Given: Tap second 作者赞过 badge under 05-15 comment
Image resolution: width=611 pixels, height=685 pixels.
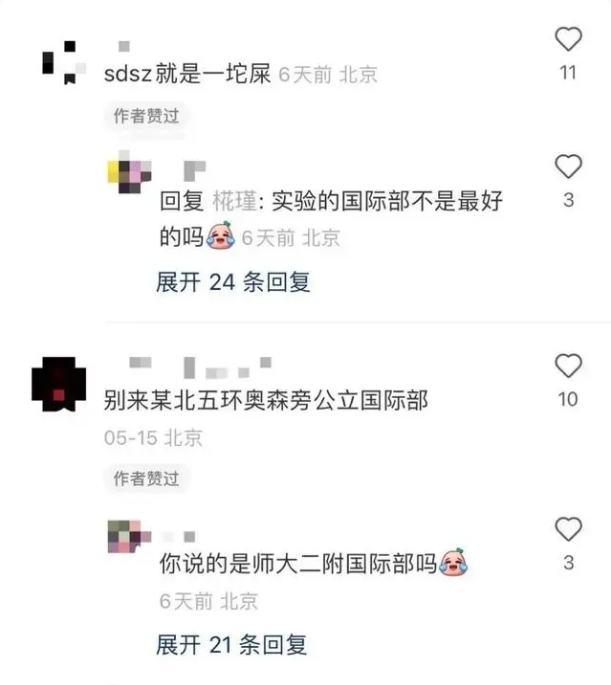Looking at the screenshot, I should tap(146, 478).
